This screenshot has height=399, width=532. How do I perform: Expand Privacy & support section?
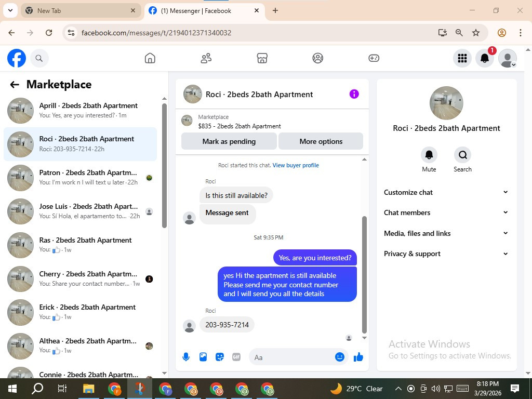click(446, 254)
